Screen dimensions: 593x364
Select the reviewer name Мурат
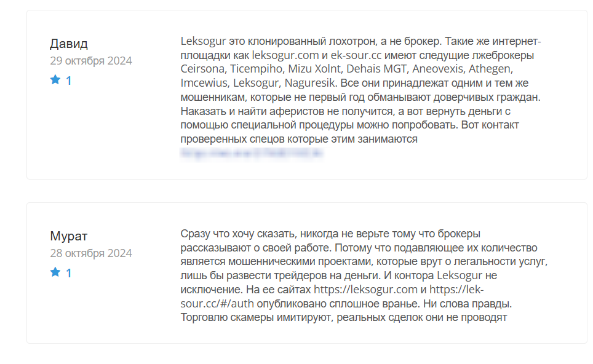coord(69,236)
